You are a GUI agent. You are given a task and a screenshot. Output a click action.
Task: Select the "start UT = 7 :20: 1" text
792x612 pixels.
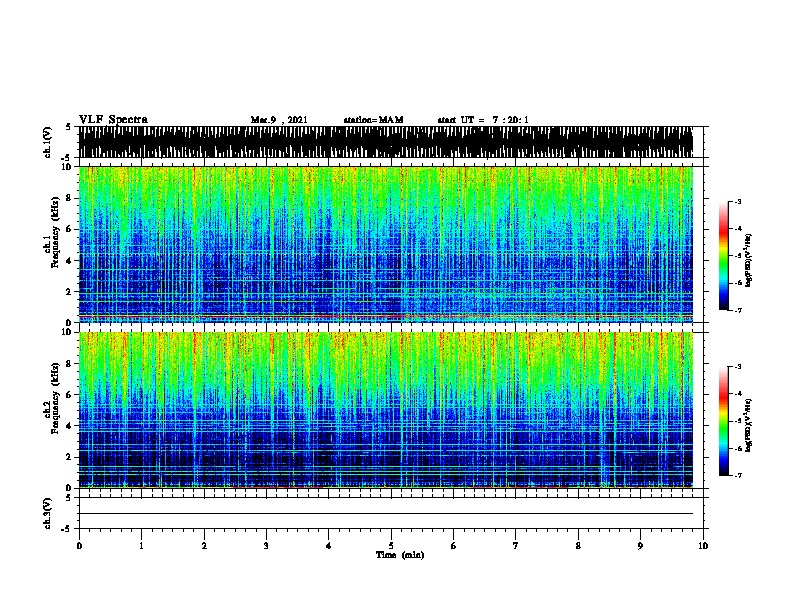click(483, 120)
